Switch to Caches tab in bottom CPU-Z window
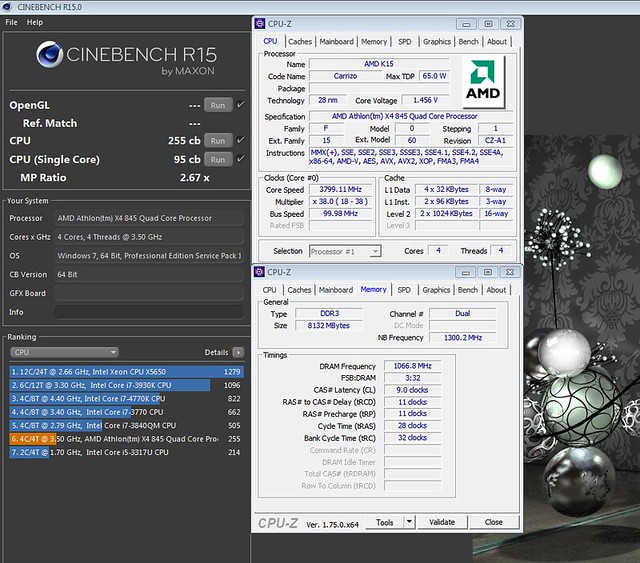The width and height of the screenshot is (640, 563). [x=299, y=290]
